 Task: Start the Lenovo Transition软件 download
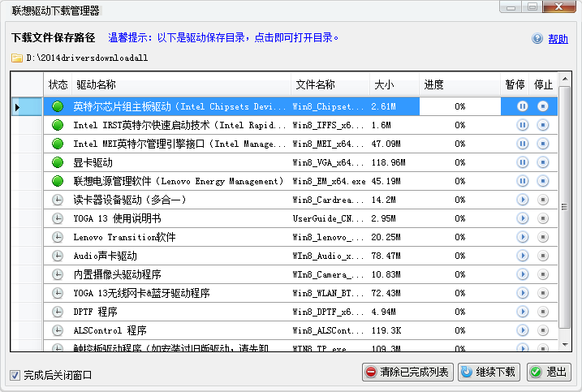tap(522, 237)
